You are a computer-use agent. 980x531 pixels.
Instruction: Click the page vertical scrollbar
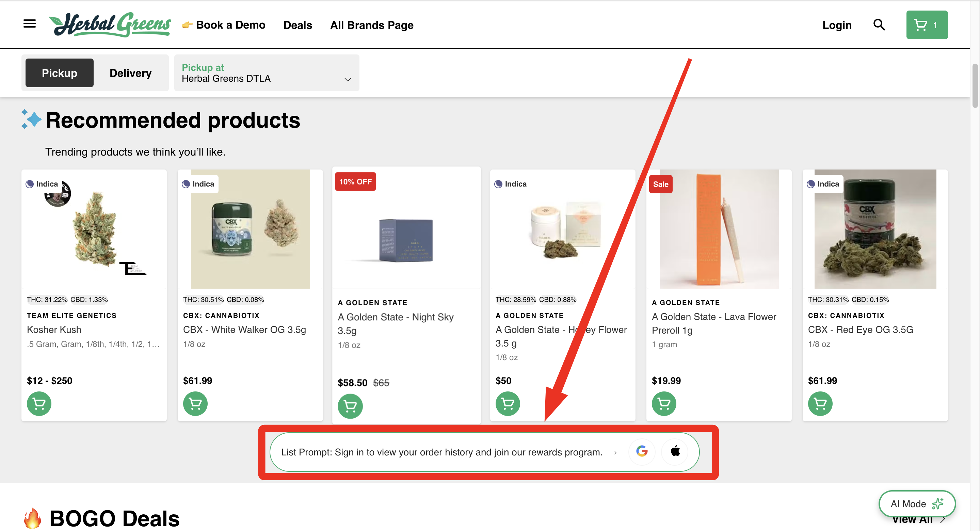point(975,86)
